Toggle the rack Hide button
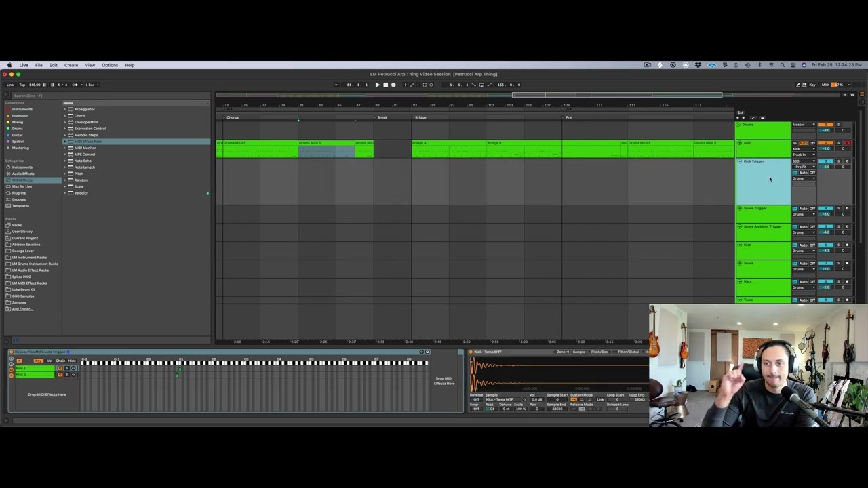The height and width of the screenshot is (488, 868). click(72, 361)
